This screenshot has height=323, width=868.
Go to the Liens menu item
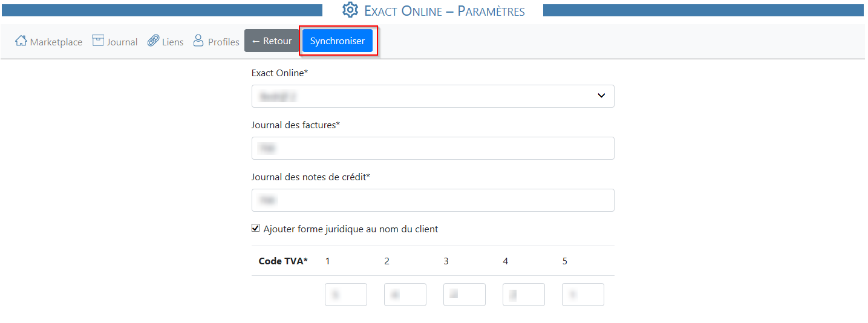click(165, 41)
